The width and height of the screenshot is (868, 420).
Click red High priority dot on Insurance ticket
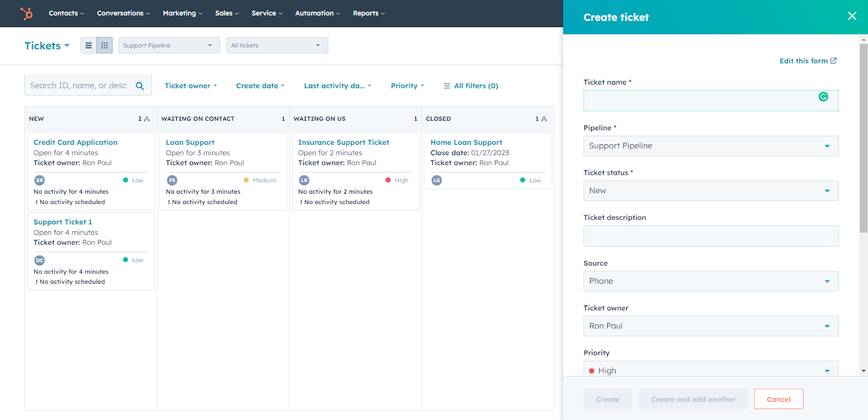(x=388, y=180)
